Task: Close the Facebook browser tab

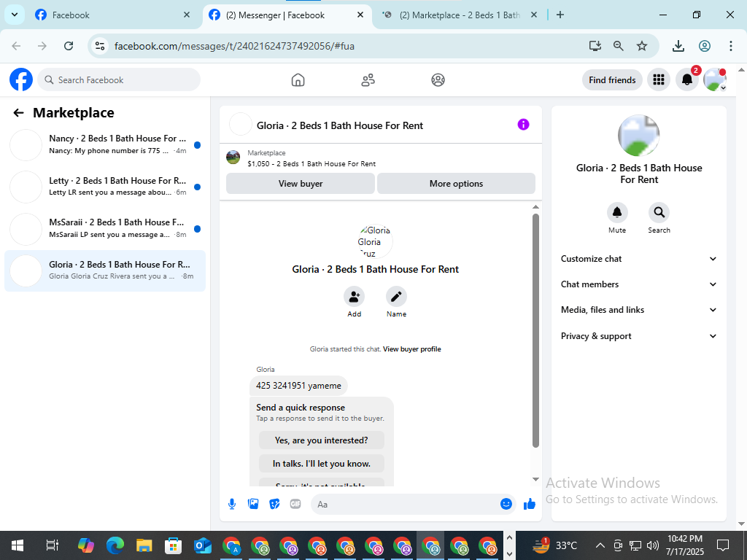Action: [187, 15]
